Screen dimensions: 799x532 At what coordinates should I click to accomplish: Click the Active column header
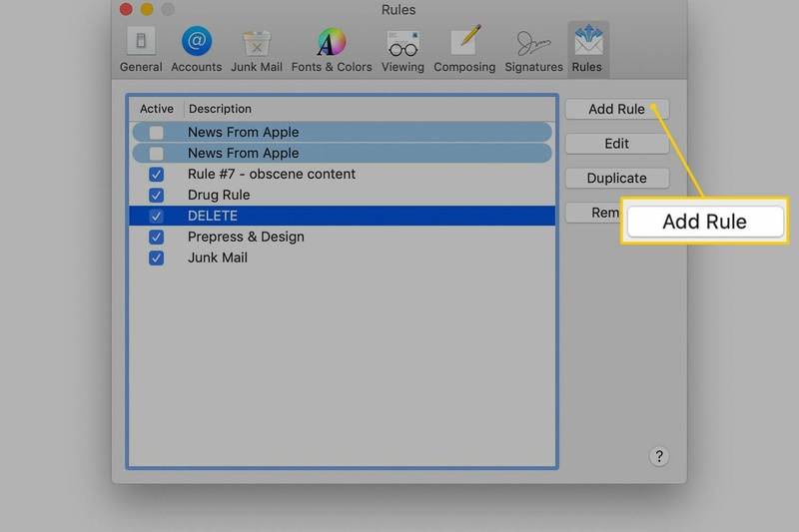(157, 109)
